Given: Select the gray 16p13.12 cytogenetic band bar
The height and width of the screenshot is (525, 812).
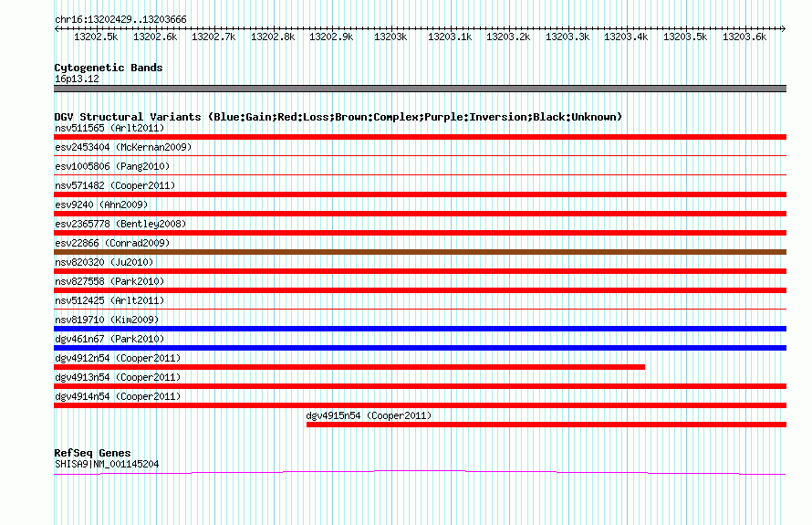Looking at the screenshot, I should coord(420,89).
